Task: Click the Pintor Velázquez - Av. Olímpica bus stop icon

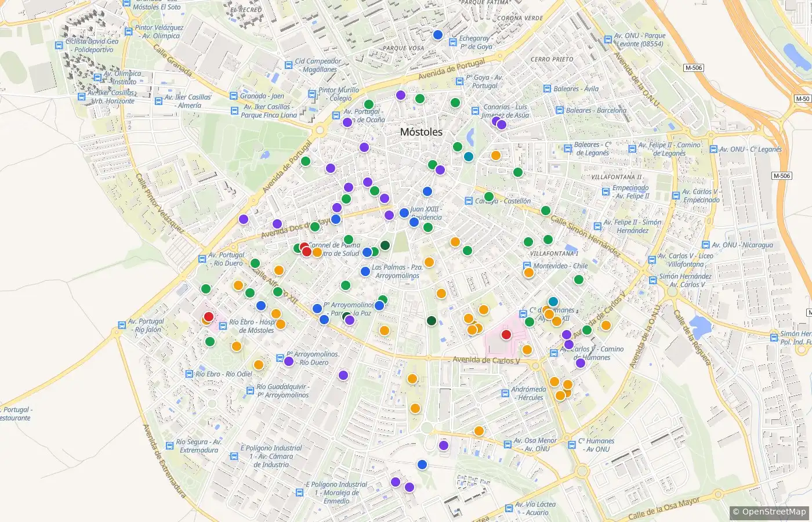Action: pyautogui.click(x=128, y=32)
